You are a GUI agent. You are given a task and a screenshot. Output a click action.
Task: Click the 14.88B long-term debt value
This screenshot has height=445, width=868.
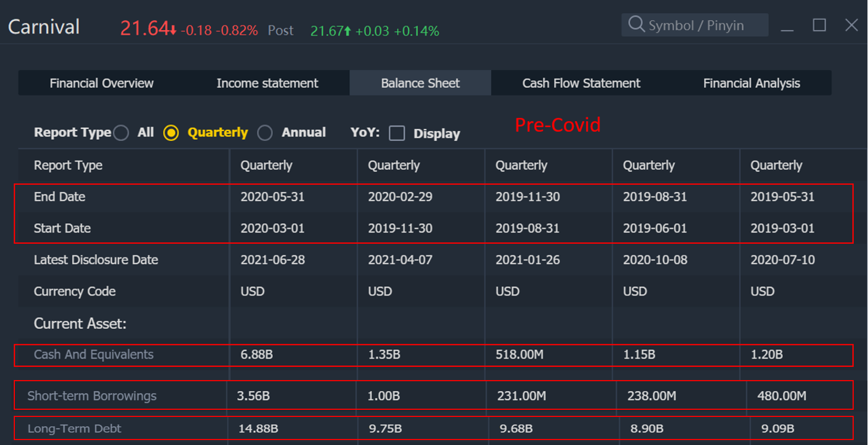pyautogui.click(x=258, y=428)
